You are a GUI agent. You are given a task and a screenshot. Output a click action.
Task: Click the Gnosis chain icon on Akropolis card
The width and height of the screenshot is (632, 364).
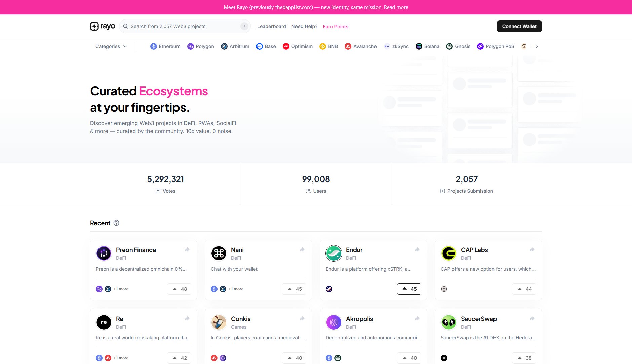(x=338, y=358)
